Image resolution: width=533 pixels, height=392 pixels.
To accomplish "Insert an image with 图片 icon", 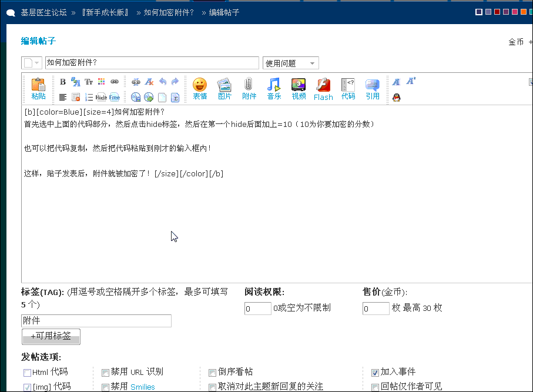I will [224, 88].
